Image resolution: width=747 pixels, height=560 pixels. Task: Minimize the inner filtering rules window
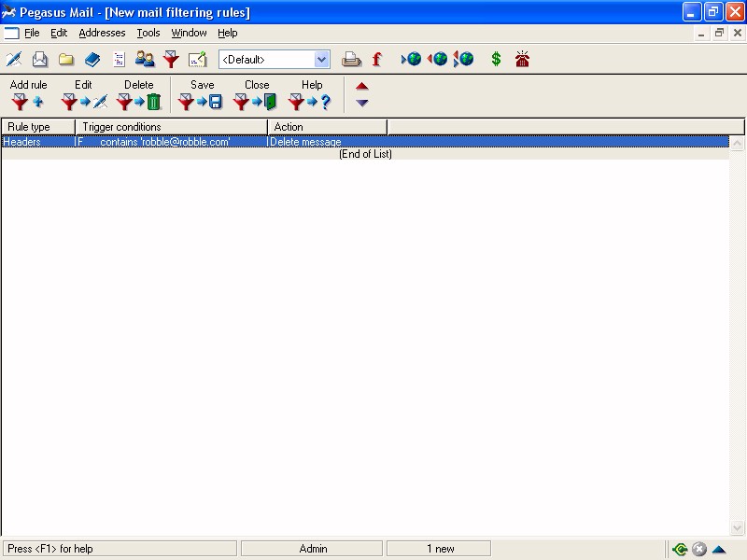(x=701, y=33)
